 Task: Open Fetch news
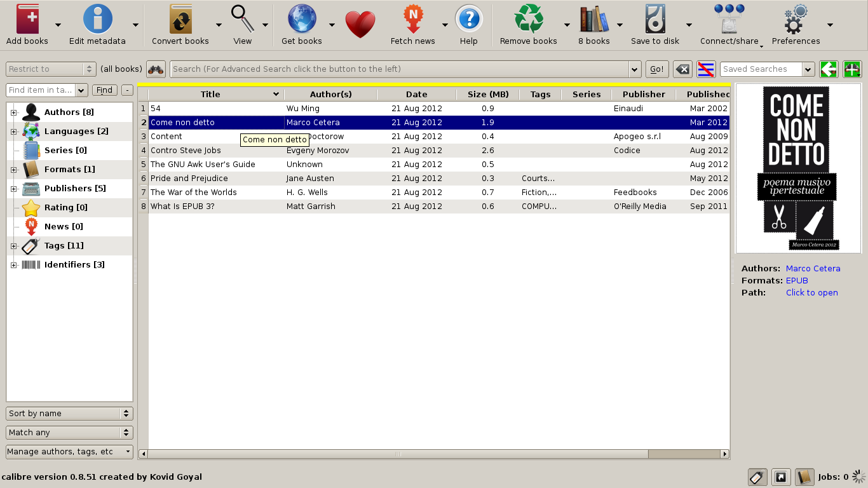[413, 19]
